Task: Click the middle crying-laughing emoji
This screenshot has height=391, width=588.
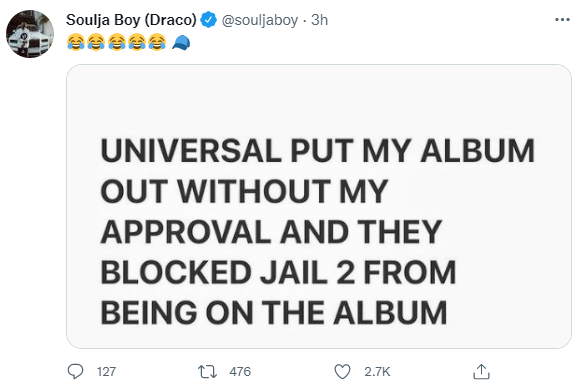Action: (x=117, y=42)
